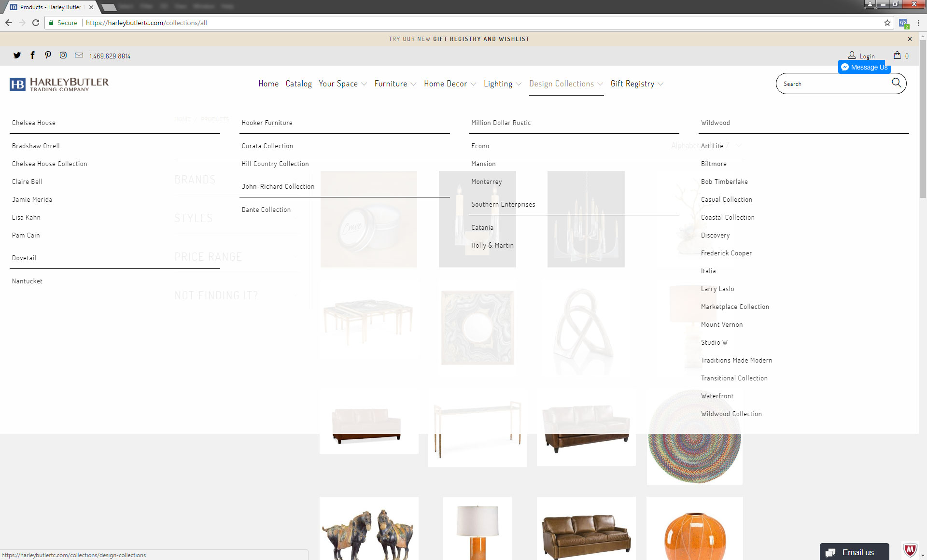The width and height of the screenshot is (927, 560).
Task: Select Claire Bell collection
Action: click(x=27, y=182)
